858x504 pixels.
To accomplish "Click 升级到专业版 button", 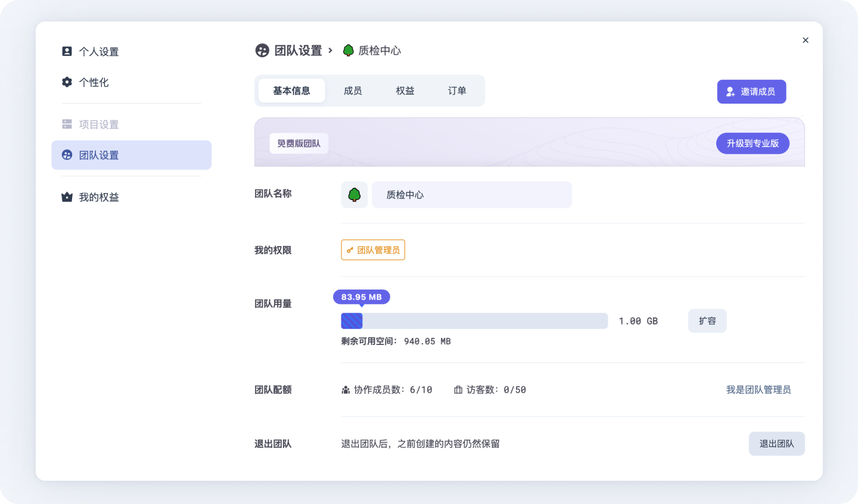I will pyautogui.click(x=753, y=144).
